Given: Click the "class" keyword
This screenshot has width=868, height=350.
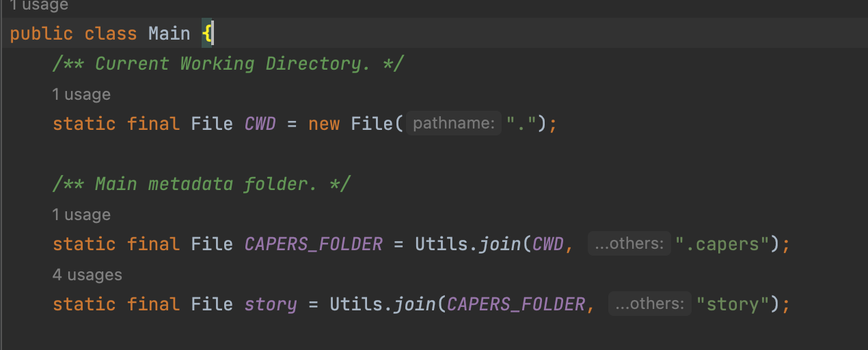Looking at the screenshot, I should coord(111,33).
